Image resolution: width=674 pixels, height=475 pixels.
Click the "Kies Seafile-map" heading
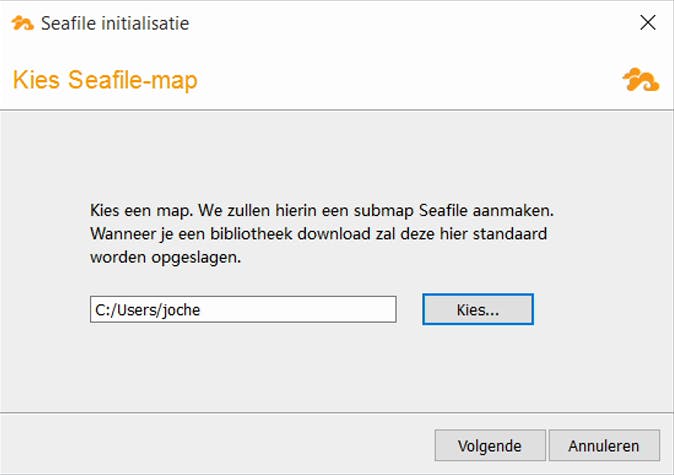coord(105,80)
